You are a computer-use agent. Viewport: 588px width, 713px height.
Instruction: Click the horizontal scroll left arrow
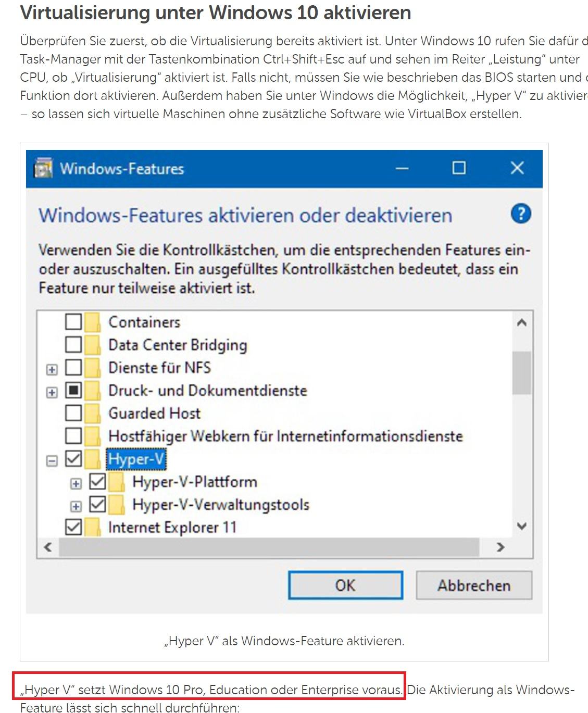[48, 547]
